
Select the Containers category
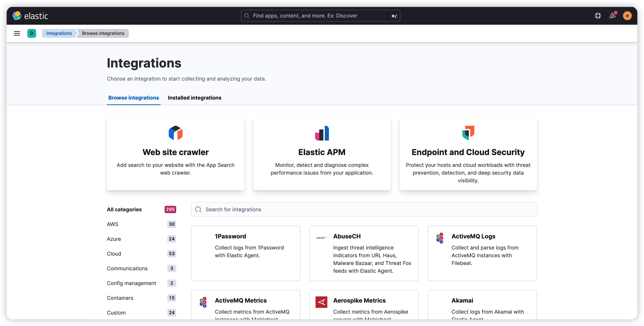pyautogui.click(x=120, y=298)
